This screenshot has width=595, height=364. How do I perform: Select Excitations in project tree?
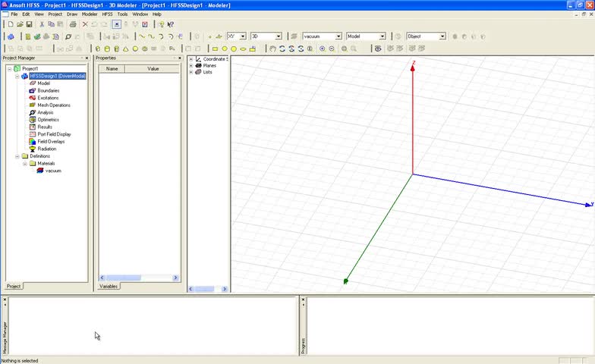(48, 98)
